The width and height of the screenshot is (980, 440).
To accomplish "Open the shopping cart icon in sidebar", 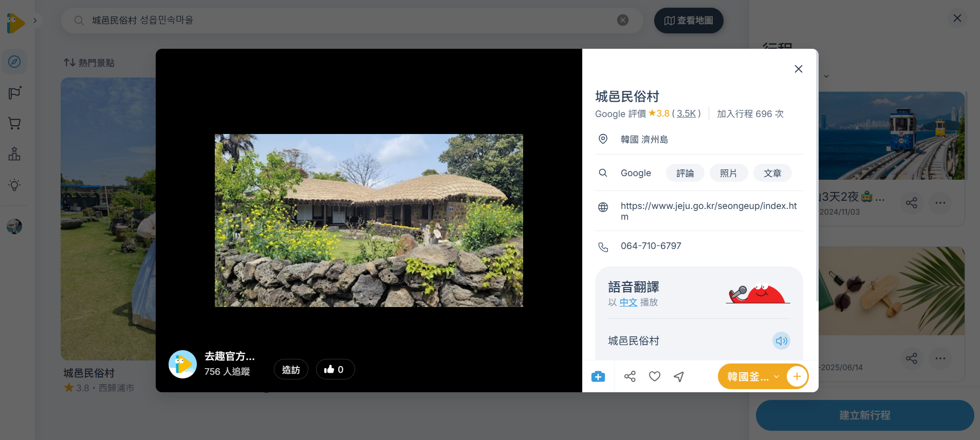I will click(x=14, y=123).
